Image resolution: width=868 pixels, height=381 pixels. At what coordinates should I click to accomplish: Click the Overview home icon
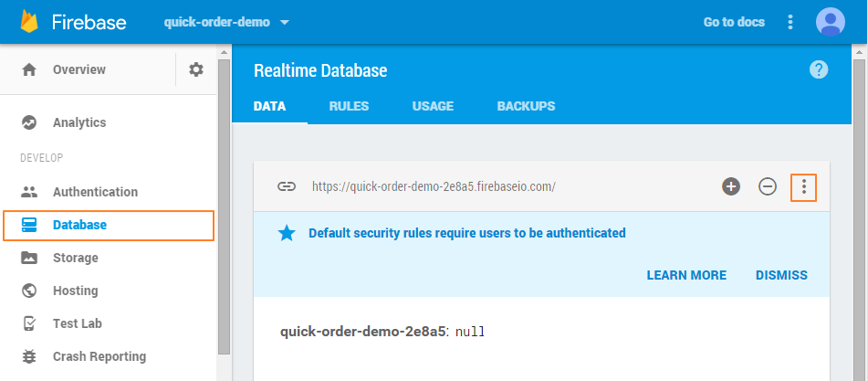click(x=29, y=69)
